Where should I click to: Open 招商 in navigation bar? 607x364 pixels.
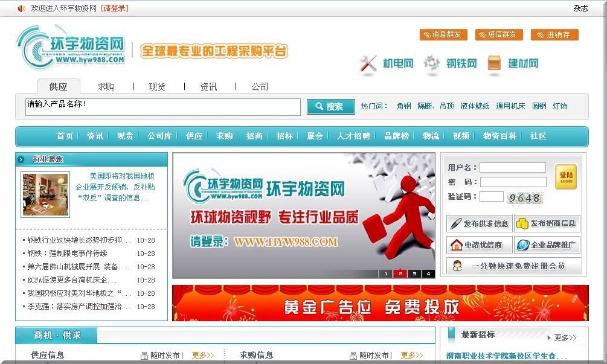[x=254, y=136]
